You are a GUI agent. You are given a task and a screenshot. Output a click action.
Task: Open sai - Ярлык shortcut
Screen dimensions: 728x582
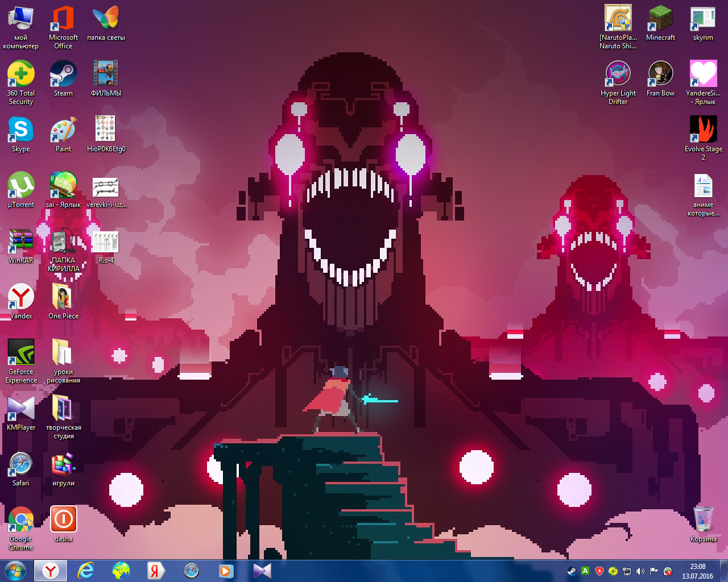tap(63, 190)
